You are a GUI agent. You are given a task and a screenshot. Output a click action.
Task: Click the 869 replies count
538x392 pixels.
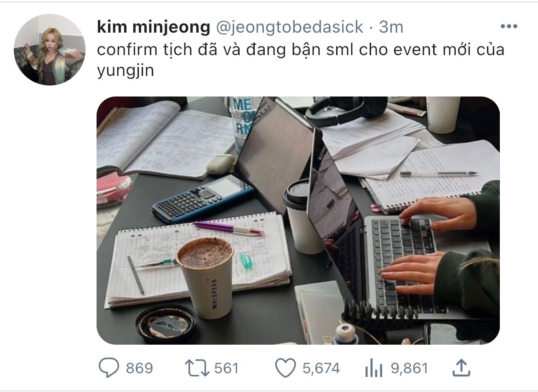click(139, 368)
